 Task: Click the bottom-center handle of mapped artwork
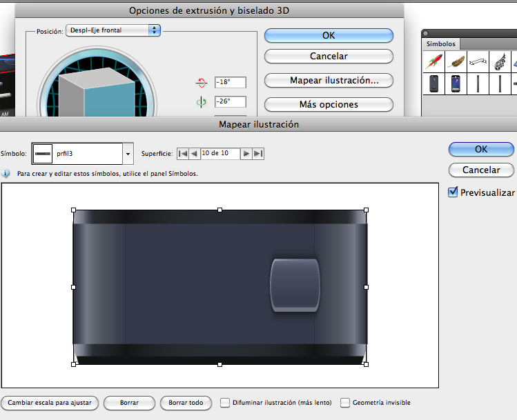click(220, 364)
